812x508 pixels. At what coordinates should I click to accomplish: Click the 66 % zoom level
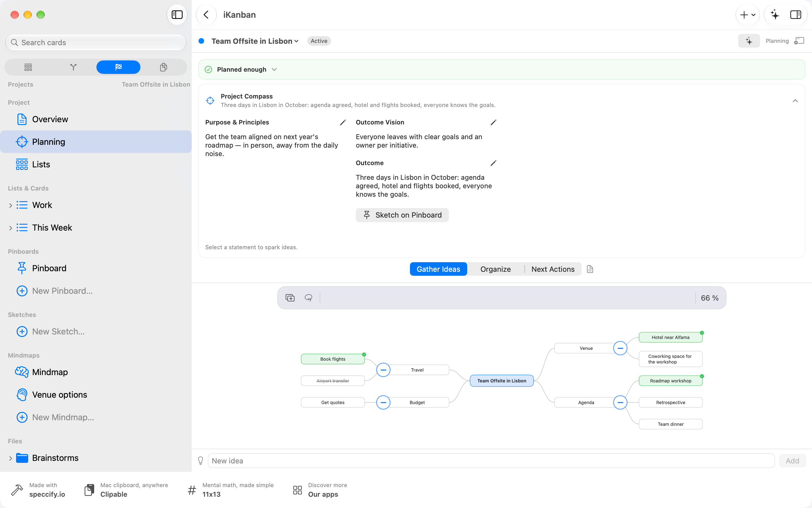(x=710, y=298)
